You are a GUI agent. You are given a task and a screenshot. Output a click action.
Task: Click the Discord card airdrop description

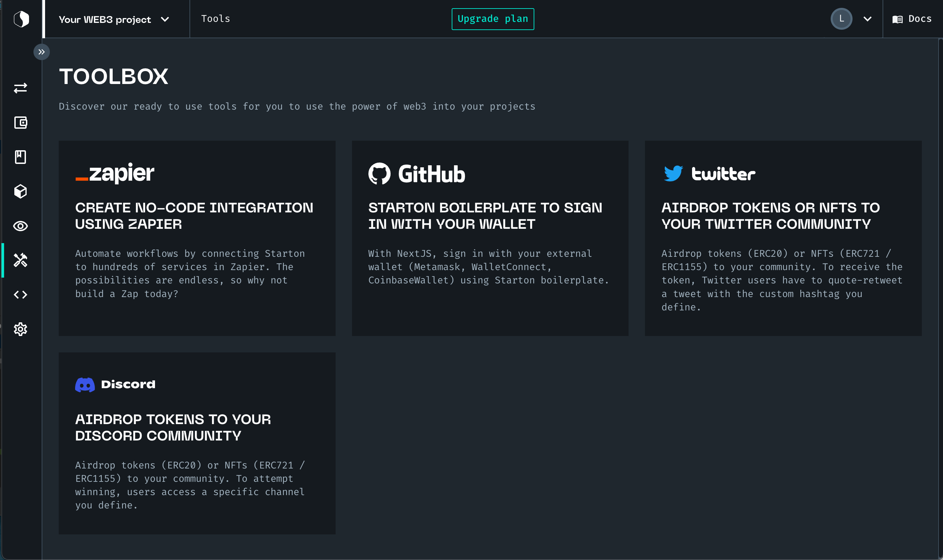190,485
